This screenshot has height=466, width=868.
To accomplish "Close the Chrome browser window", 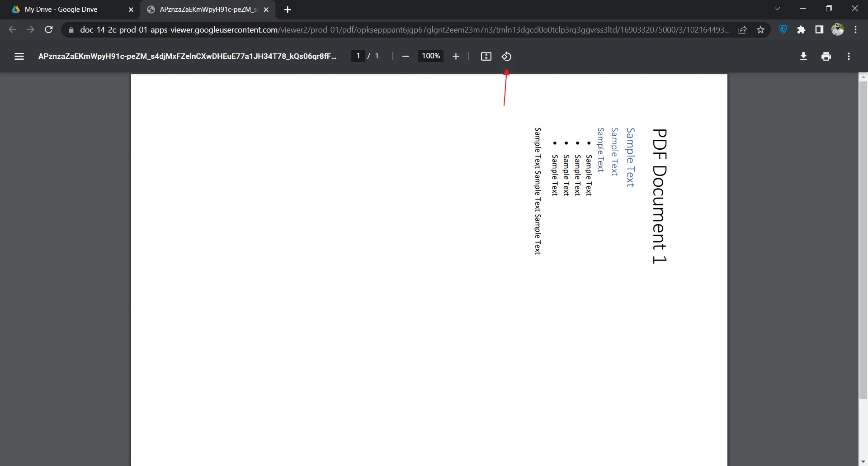I will tap(854, 9).
